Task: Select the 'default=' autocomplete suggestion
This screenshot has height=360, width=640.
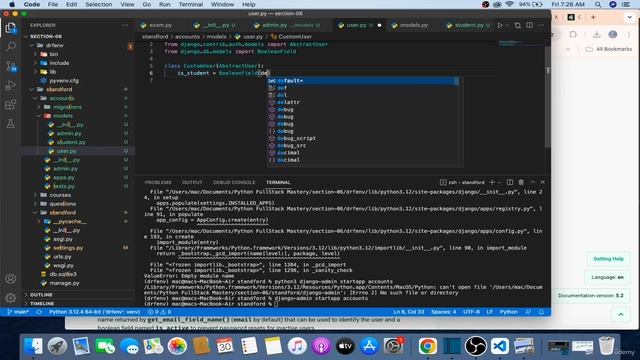Action: coord(363,81)
